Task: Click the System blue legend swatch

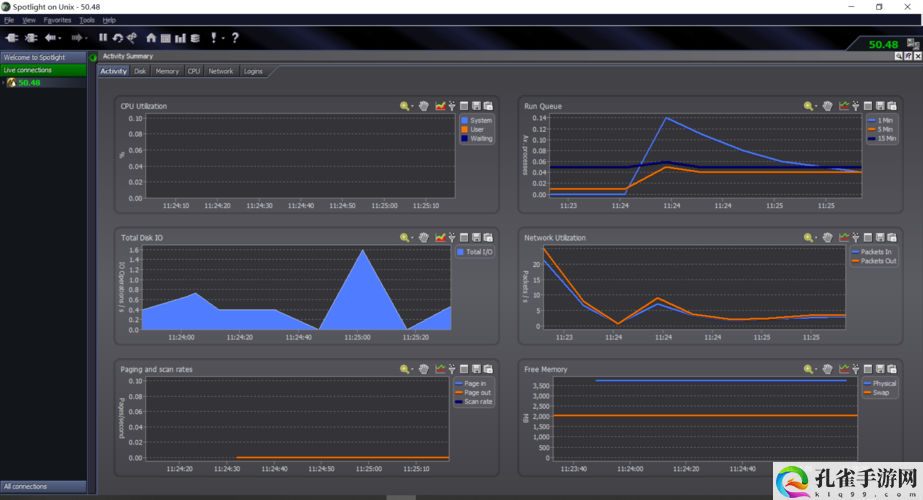Action: (x=464, y=120)
